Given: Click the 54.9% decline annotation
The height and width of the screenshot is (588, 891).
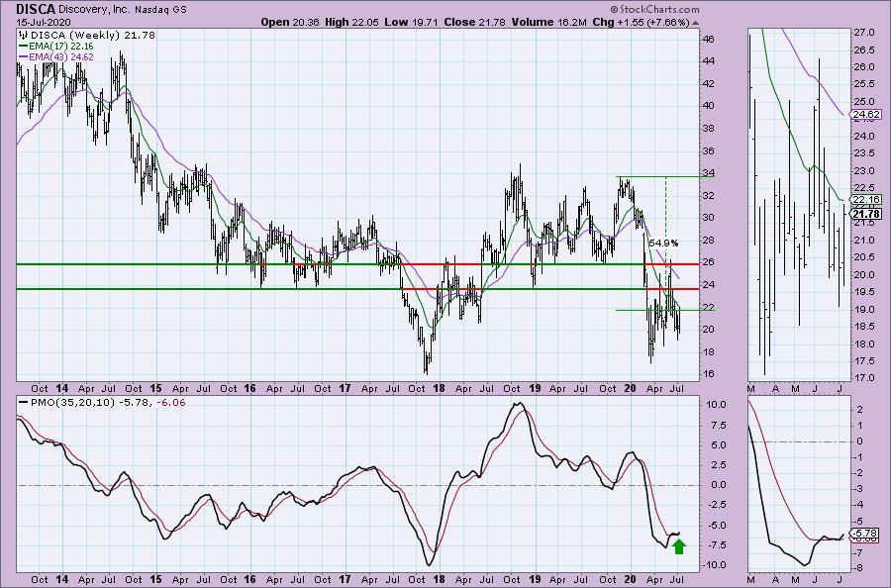Looking at the screenshot, I should (x=663, y=244).
